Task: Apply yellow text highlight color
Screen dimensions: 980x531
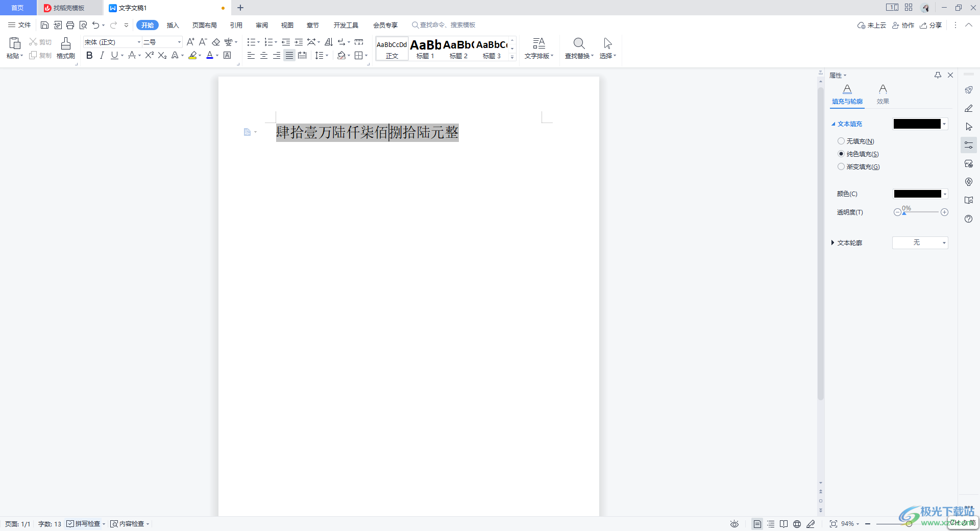Action: [x=193, y=55]
